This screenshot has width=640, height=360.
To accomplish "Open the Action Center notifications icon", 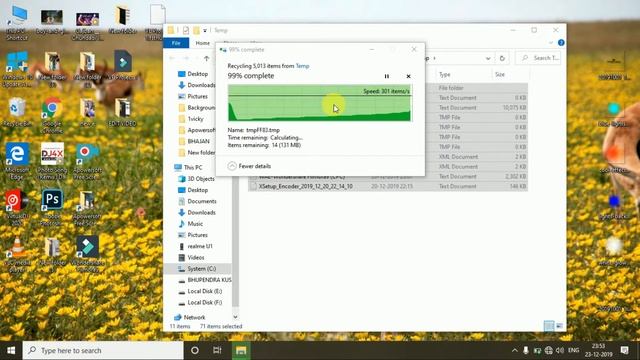I will click(624, 351).
